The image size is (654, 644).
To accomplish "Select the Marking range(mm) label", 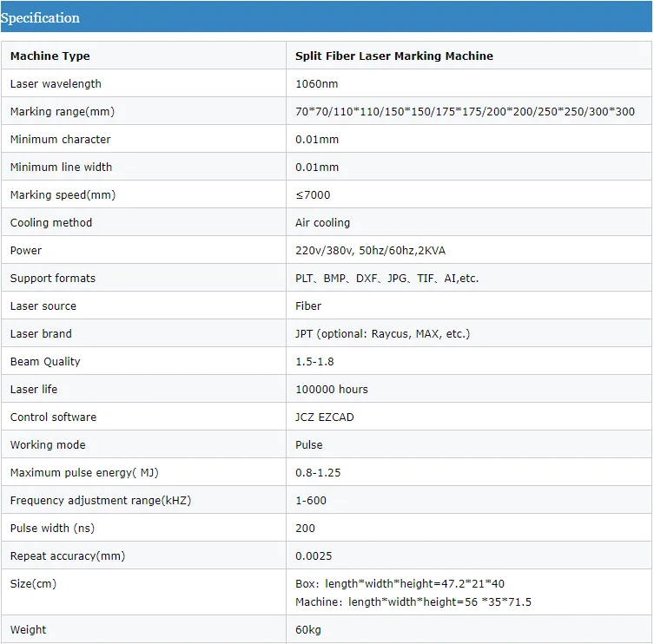I will tap(63, 112).
